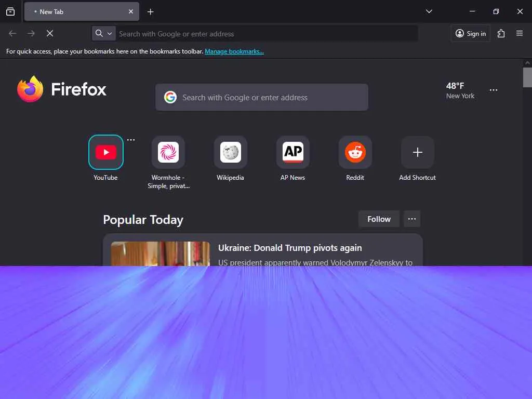Follow the Popular Today section
The height and width of the screenshot is (399, 532).
pos(379,219)
